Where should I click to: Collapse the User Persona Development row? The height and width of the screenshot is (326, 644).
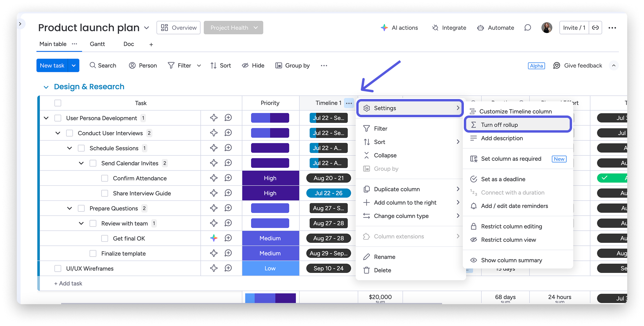click(x=46, y=118)
